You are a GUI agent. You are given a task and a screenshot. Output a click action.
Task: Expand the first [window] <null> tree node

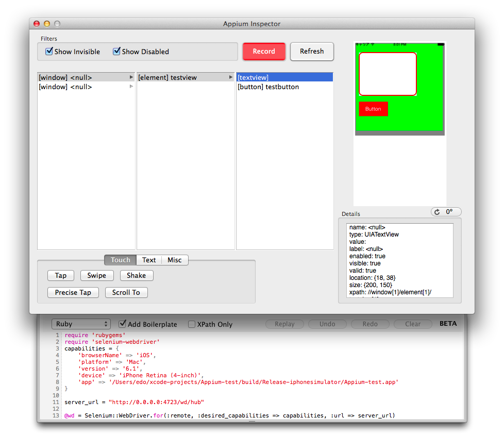[x=131, y=77]
